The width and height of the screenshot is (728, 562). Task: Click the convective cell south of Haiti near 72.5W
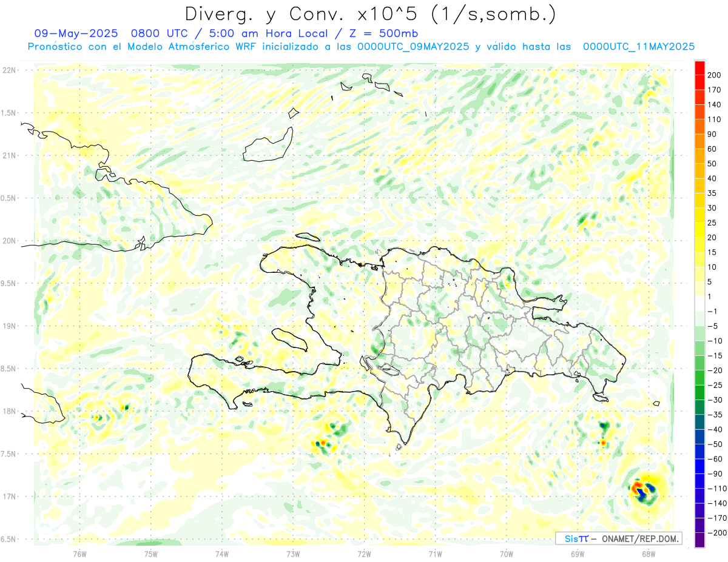coord(329,437)
